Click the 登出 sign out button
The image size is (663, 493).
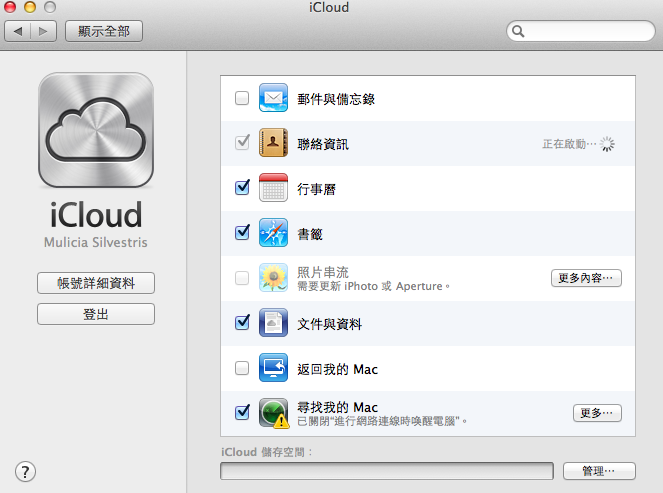(x=96, y=314)
